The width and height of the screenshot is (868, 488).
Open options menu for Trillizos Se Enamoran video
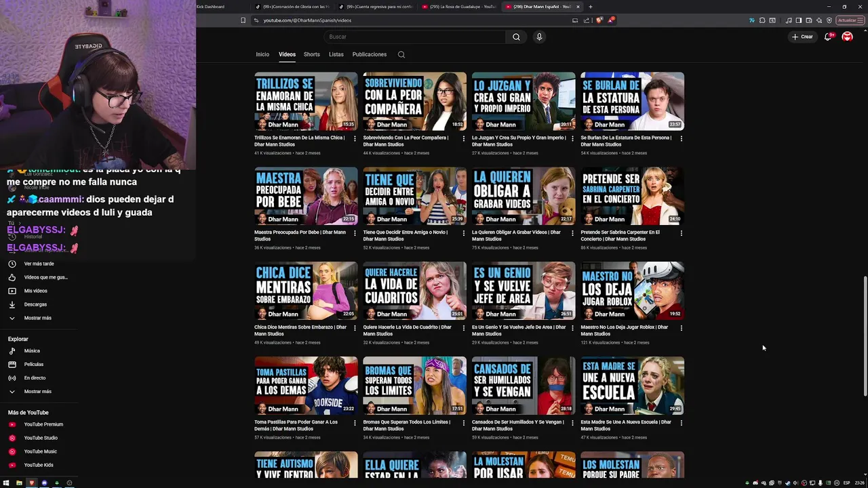[x=355, y=138]
